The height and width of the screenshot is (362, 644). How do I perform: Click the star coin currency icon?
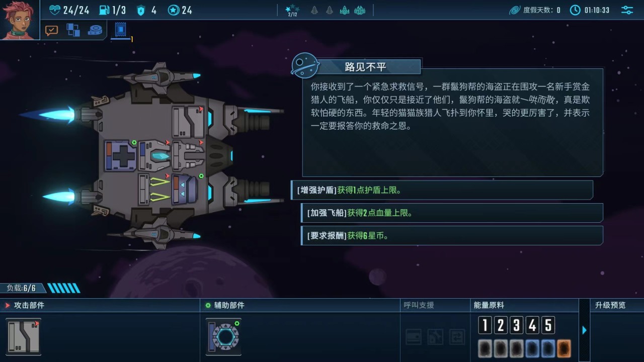(x=174, y=10)
